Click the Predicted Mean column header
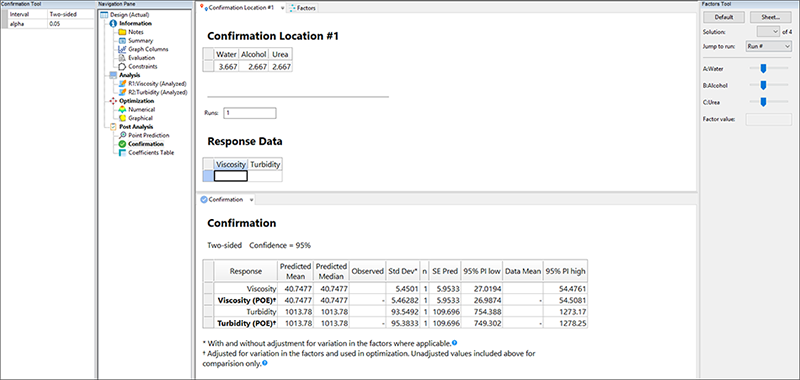 coord(295,271)
